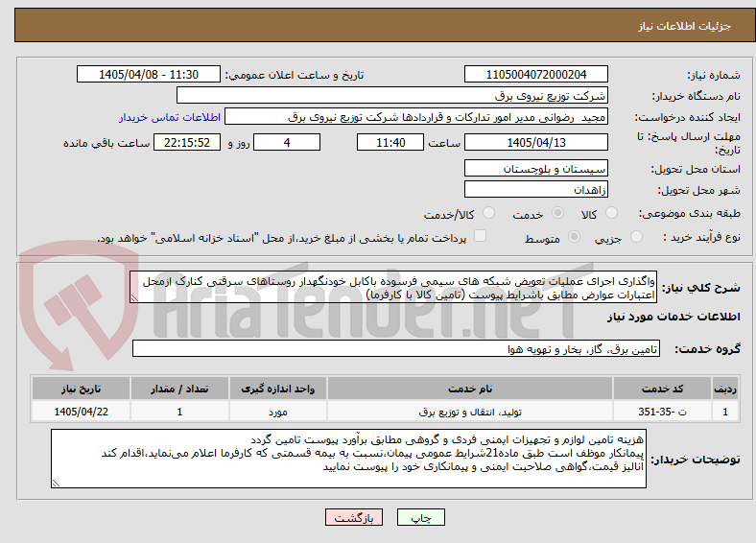This screenshot has height=543, width=756.
Task: Click the طبقه بندی موضوعی label
Action: pyautogui.click(x=689, y=213)
